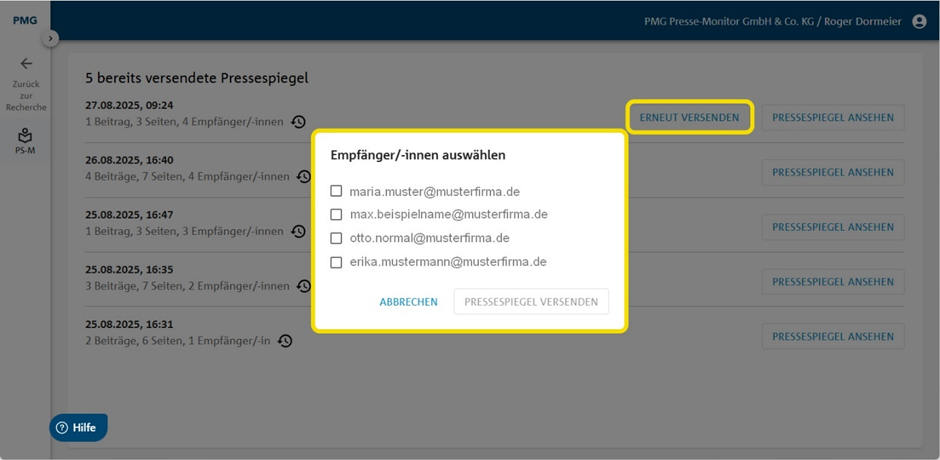The height and width of the screenshot is (460, 940).
Task: Select otto.normal@musterfirma.de checkbox
Action: pos(336,238)
